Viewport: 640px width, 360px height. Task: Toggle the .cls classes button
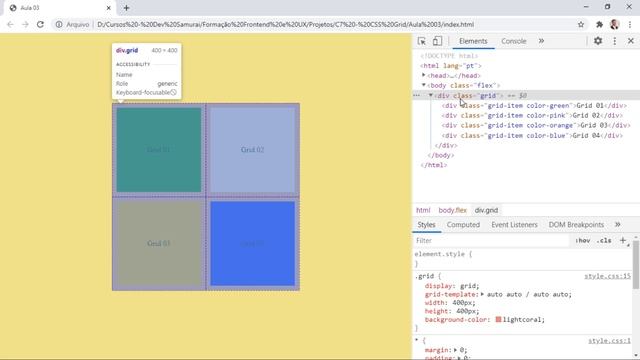coord(604,241)
